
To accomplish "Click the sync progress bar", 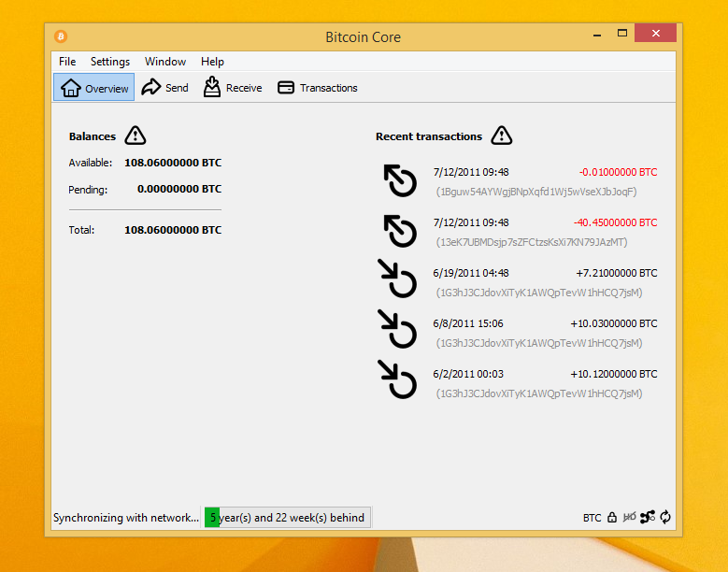I will (x=288, y=517).
